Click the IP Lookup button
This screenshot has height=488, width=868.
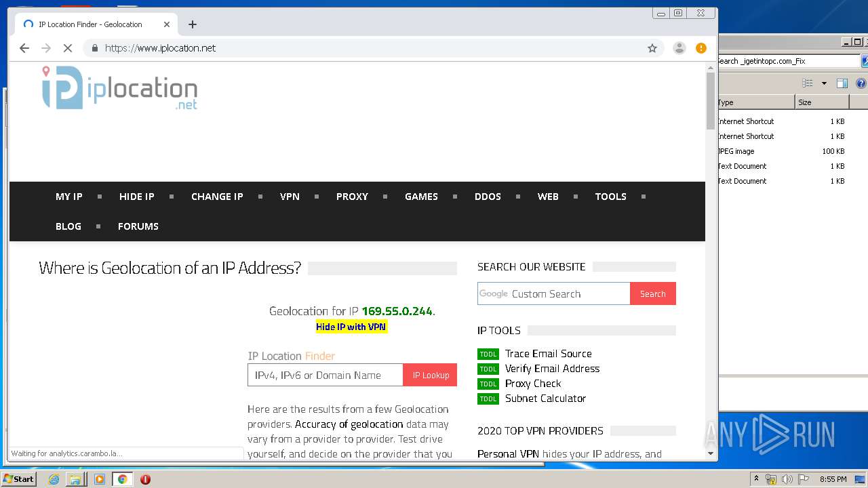tap(431, 375)
